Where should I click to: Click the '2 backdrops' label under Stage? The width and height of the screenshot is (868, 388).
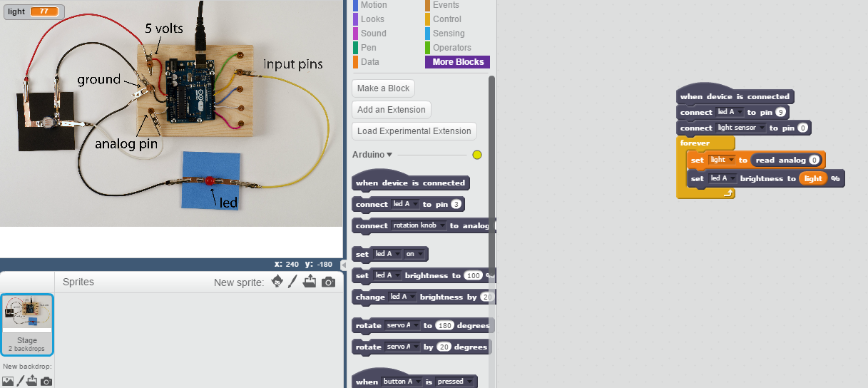pos(27,349)
